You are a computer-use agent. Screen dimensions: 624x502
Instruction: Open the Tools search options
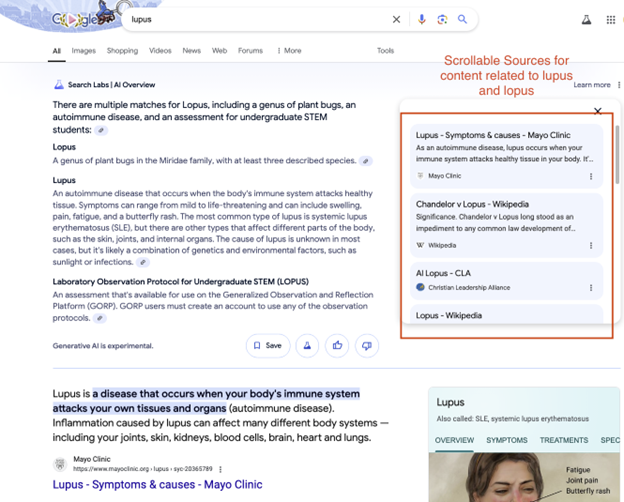coord(385,50)
